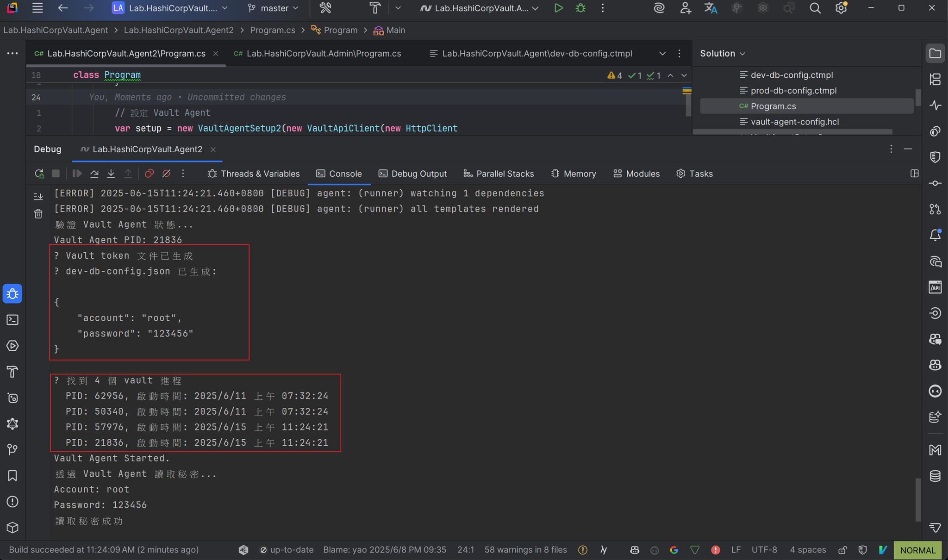This screenshot has height=560, width=948.
Task: Rerun the debug session
Action: pyautogui.click(x=39, y=174)
